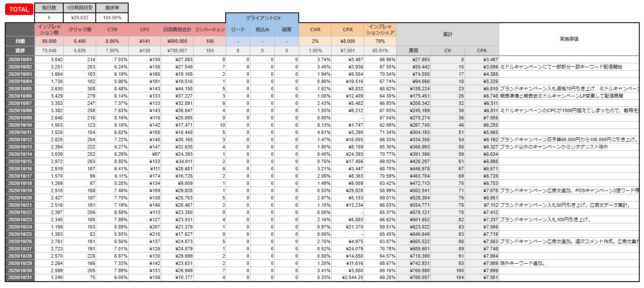Click the note 除外キーワード追加
644x288 pixels.
click(x=523, y=263)
